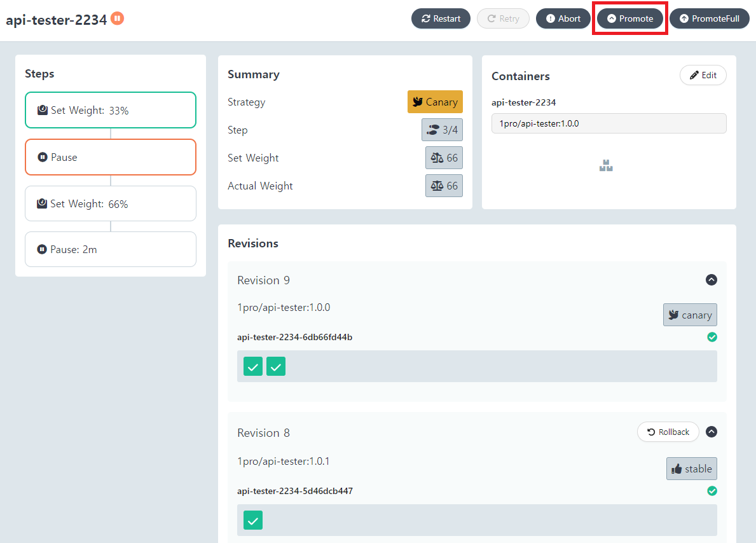Image resolution: width=756 pixels, height=543 pixels.
Task: Click the Revision 9 heading
Action: click(263, 280)
